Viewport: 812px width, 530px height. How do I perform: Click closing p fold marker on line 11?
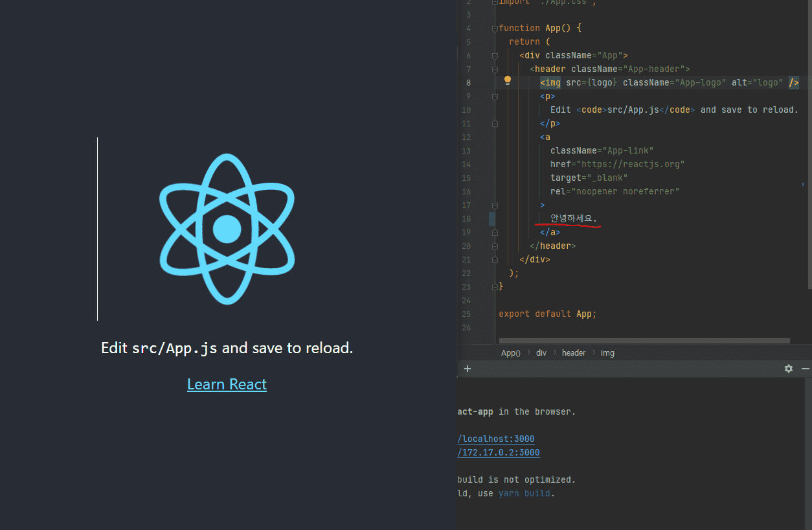pyautogui.click(x=495, y=124)
